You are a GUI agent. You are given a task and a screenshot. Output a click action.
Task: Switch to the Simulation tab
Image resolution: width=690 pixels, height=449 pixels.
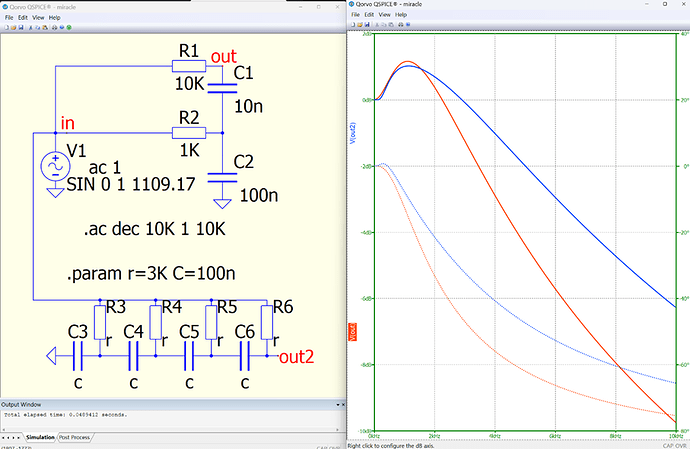[40, 438]
